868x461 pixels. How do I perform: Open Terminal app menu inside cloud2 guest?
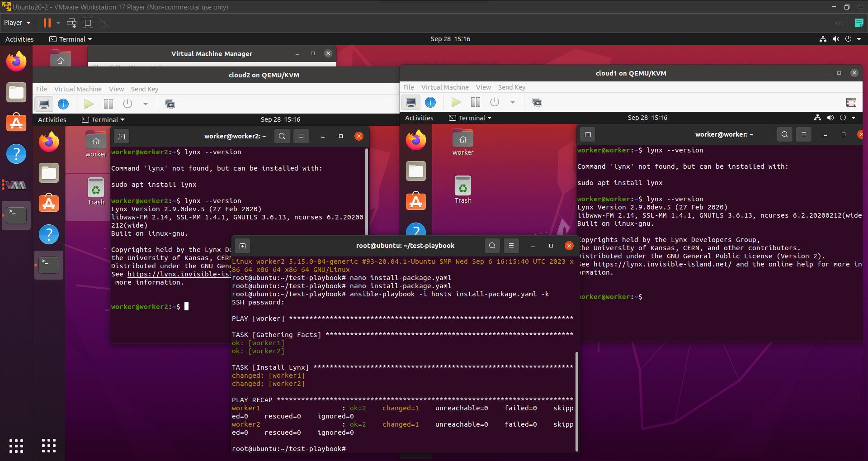tap(103, 120)
